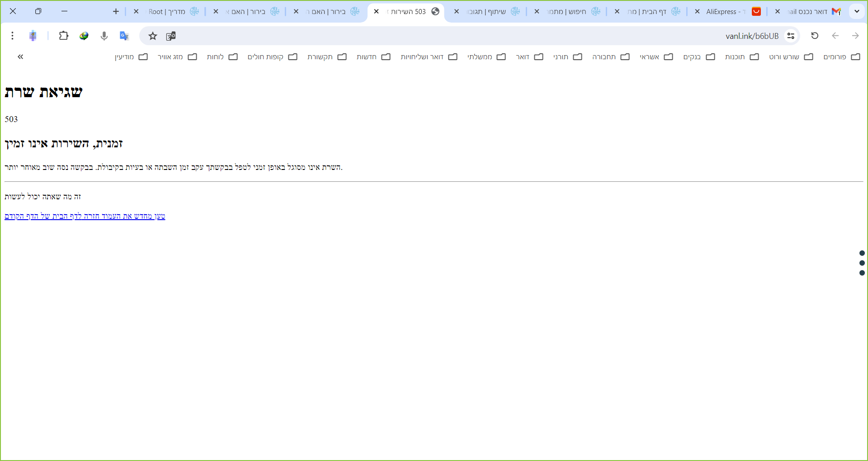This screenshot has height=461, width=868.
Task: Click paragraph starting 'השרת אינו מסוגל'
Action: [174, 167]
